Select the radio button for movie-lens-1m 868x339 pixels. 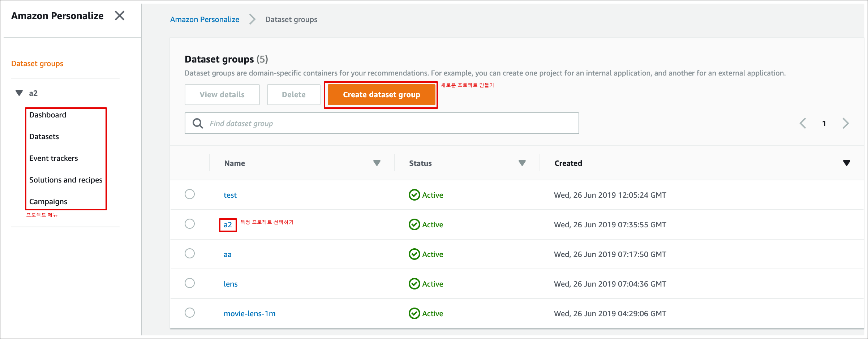[190, 313]
